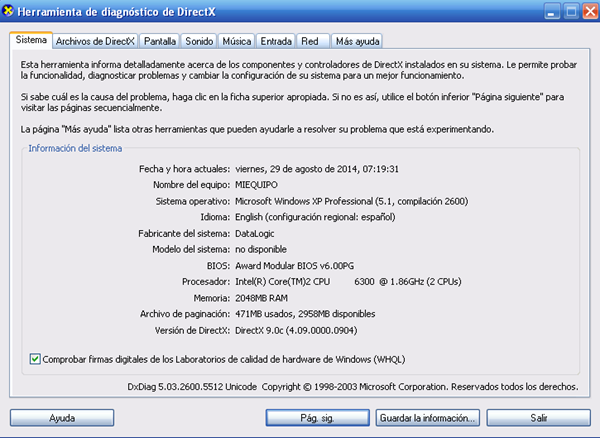
Task: Open the Entrada tab
Action: click(x=276, y=41)
